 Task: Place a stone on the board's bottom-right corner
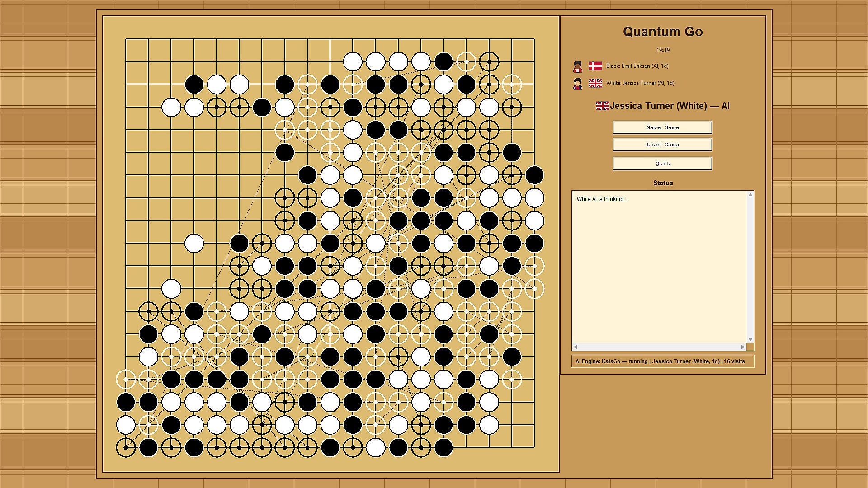point(534,447)
